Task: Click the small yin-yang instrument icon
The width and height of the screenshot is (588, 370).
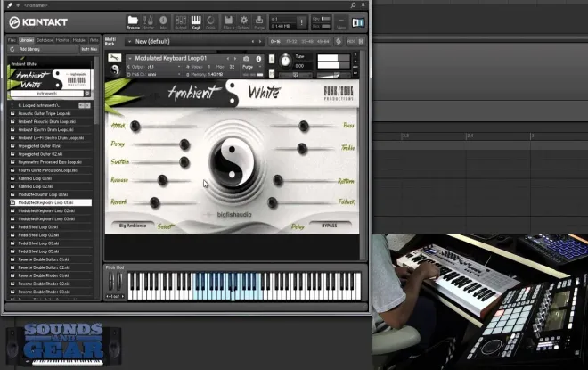Action: coord(115,70)
